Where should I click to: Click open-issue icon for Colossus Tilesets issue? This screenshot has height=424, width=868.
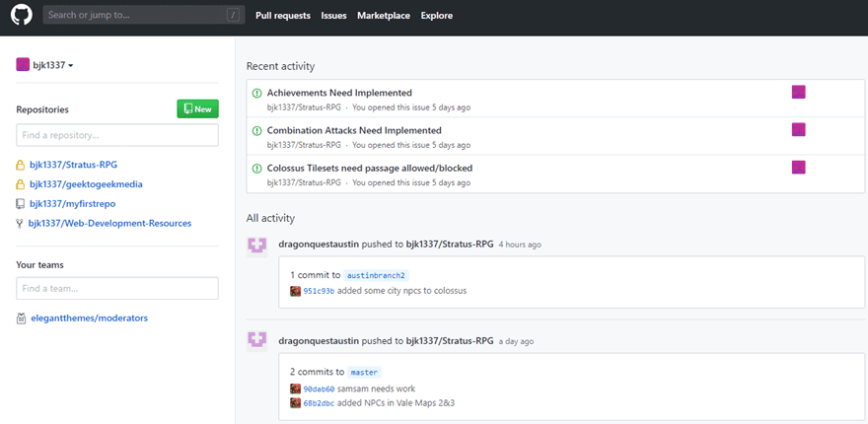[256, 169]
